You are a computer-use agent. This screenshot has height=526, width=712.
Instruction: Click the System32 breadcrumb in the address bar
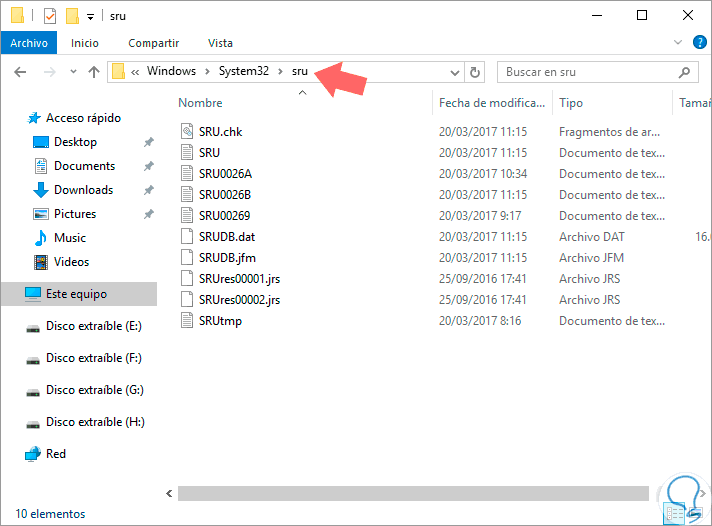point(244,71)
